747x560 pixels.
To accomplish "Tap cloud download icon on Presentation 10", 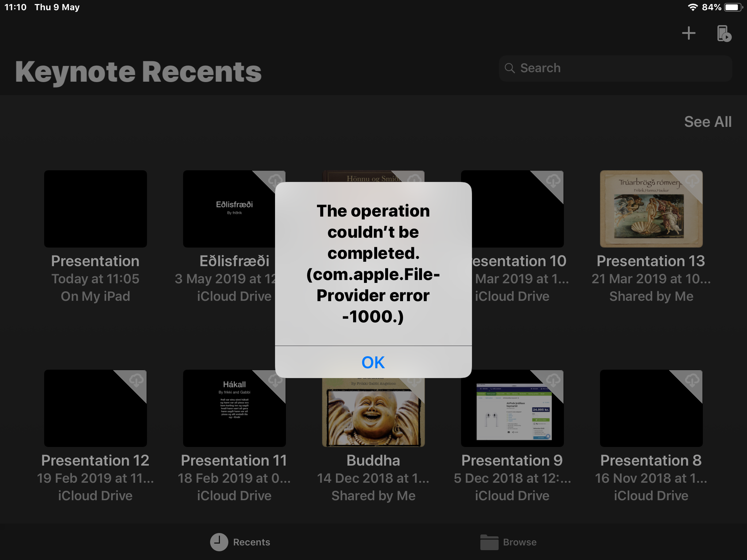I will [x=553, y=180].
